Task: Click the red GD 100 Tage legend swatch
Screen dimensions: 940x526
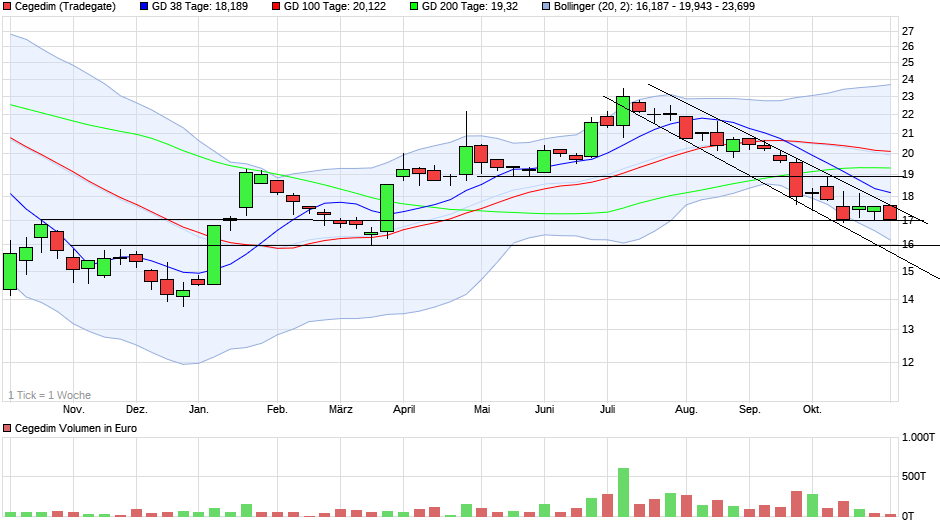Action: pyautogui.click(x=276, y=7)
